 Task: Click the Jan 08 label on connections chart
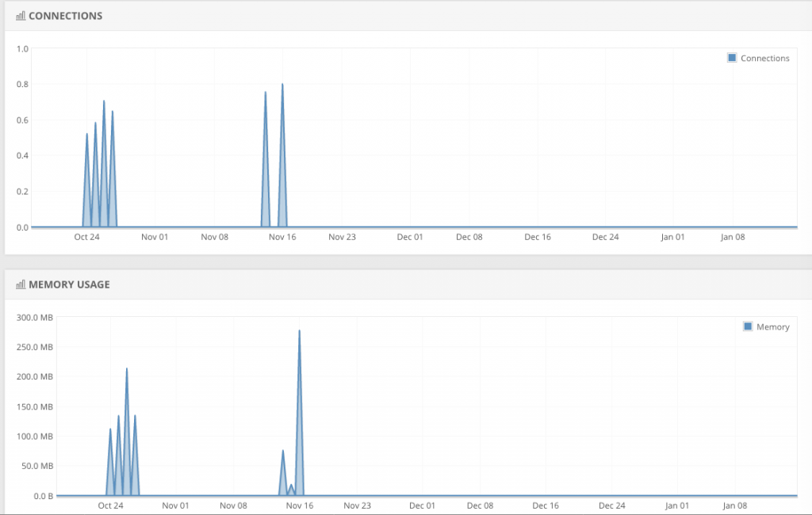(732, 237)
